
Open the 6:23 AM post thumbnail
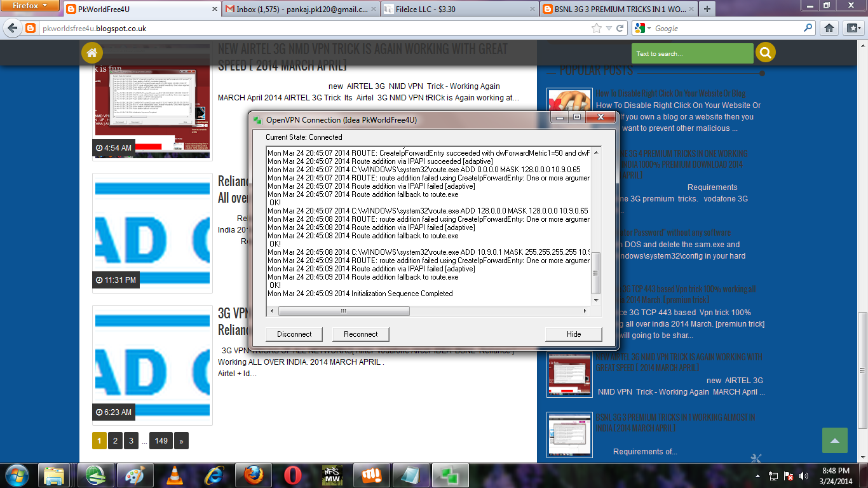pos(152,365)
